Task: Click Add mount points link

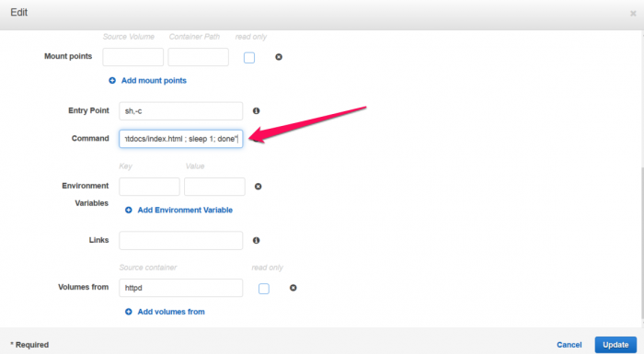Action: point(154,81)
